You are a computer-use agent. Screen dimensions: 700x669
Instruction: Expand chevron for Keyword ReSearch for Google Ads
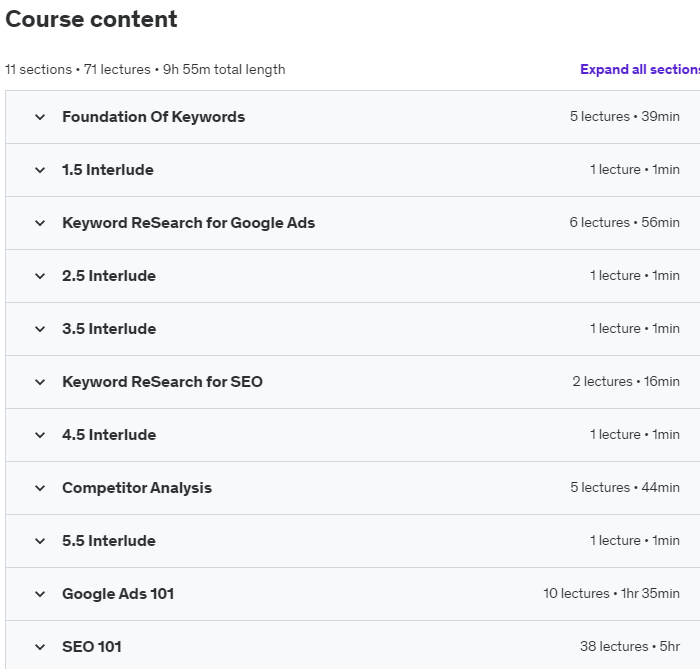coord(40,223)
